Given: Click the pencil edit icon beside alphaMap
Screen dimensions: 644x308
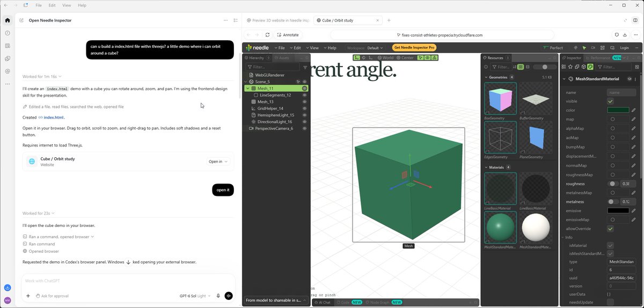Looking at the screenshot, I should (634, 129).
